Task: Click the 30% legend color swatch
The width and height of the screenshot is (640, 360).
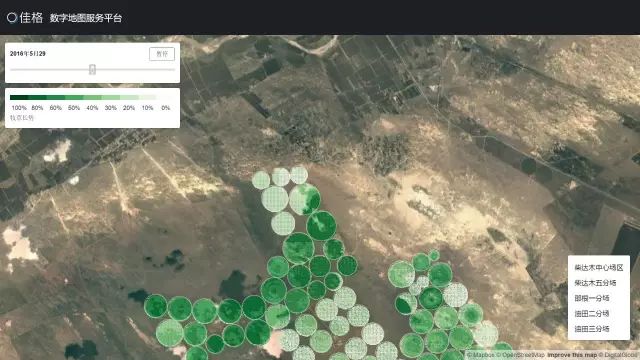Action: point(111,98)
